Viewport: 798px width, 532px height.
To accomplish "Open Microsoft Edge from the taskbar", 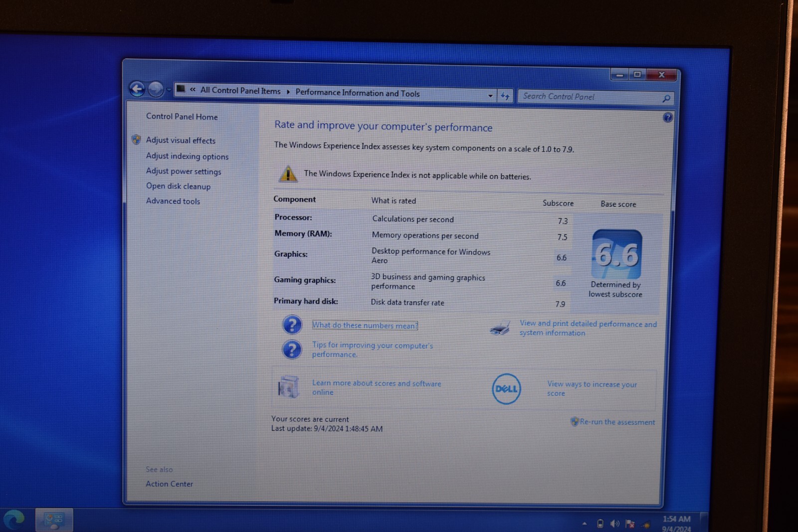I will pos(14,520).
